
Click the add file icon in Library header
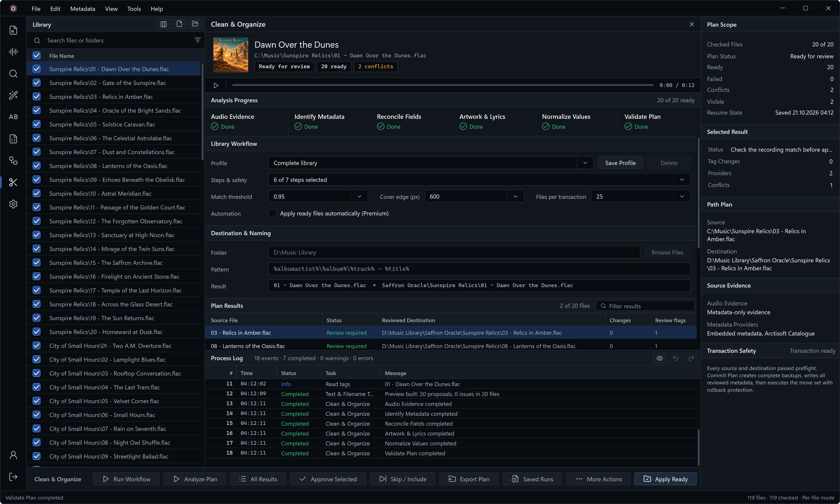pyautogui.click(x=179, y=24)
